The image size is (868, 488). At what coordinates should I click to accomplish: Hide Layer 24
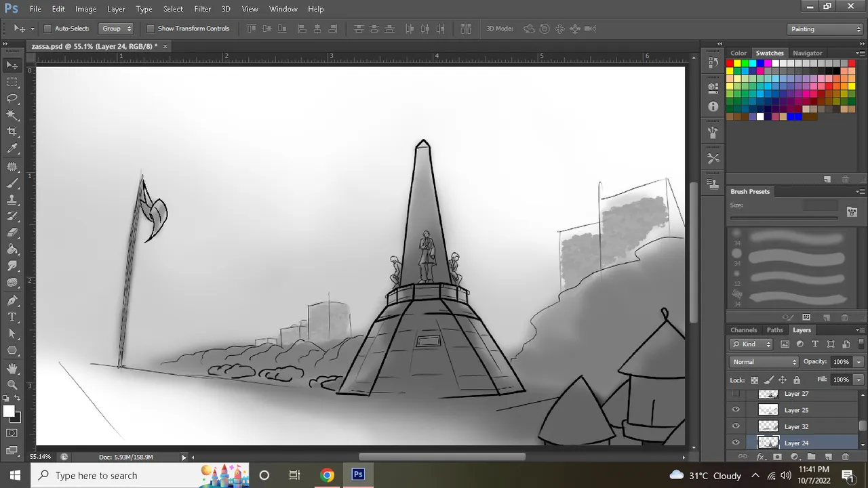click(x=736, y=443)
